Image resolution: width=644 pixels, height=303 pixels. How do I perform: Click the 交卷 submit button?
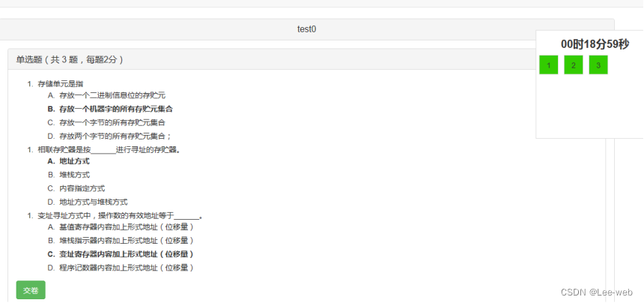coord(31,290)
